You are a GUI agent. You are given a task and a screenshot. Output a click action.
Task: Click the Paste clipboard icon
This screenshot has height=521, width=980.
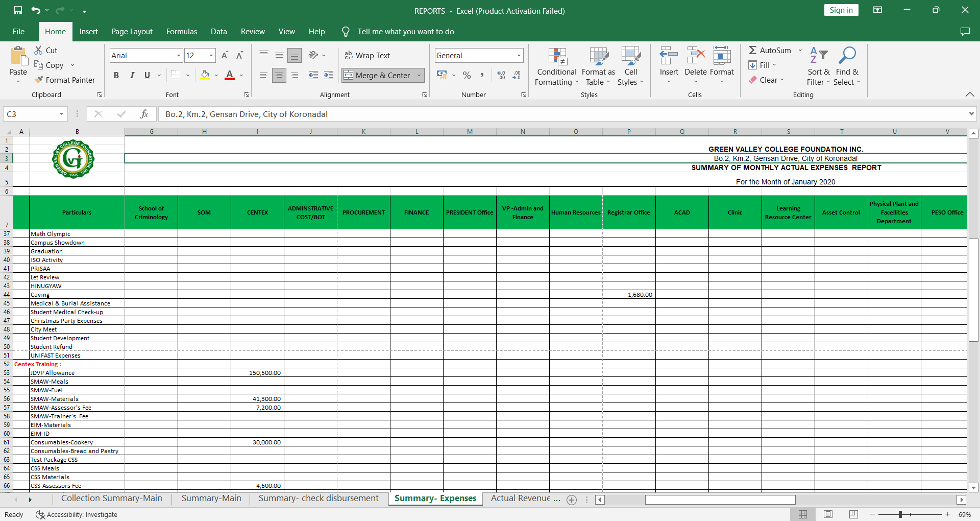pos(18,57)
